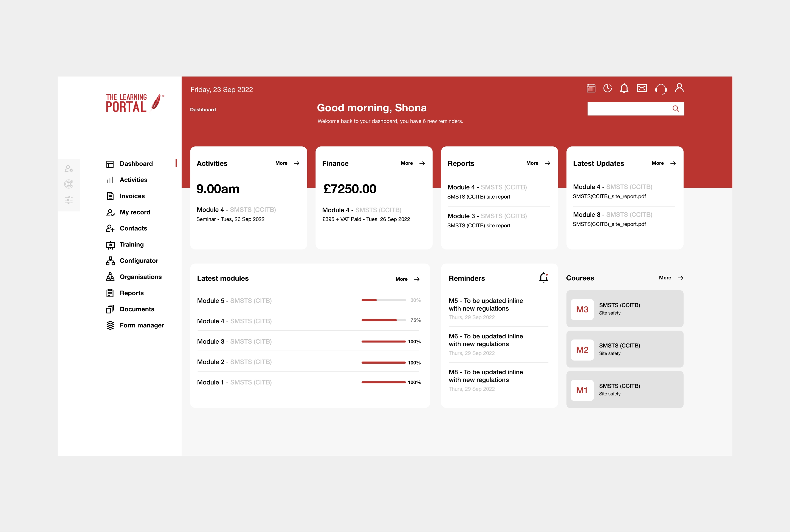Enable Documents section in sidebar

click(x=137, y=309)
